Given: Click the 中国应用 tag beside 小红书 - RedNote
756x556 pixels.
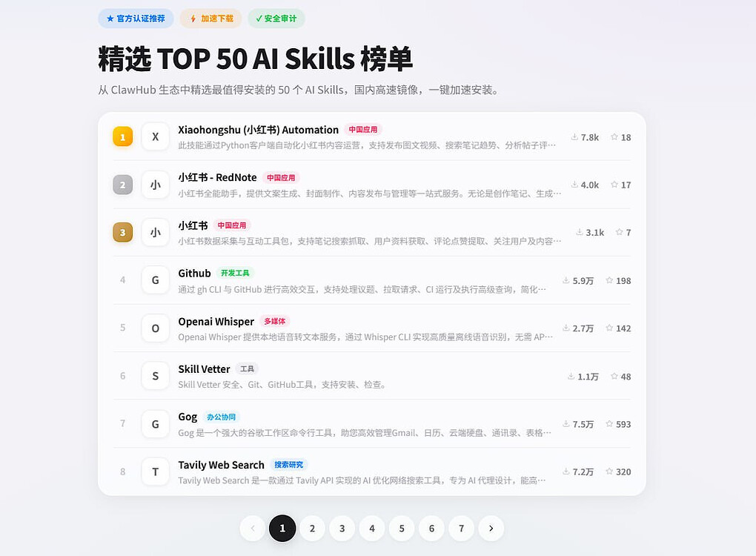Looking at the screenshot, I should pos(281,177).
